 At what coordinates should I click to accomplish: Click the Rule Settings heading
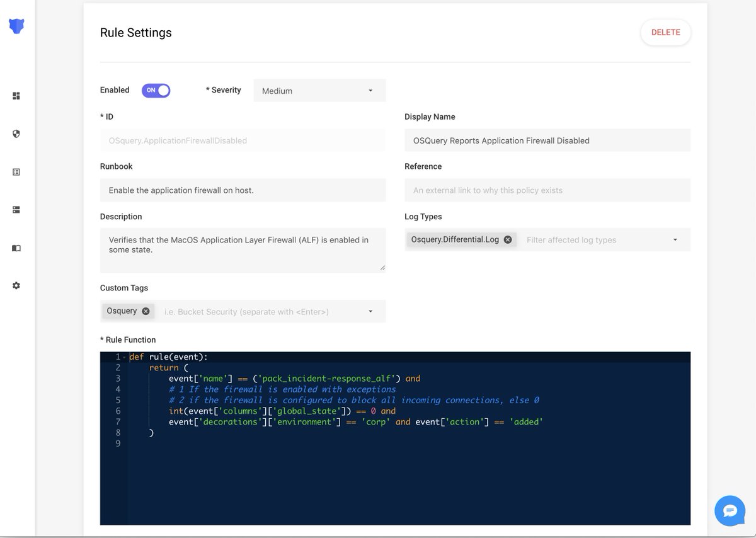(135, 33)
